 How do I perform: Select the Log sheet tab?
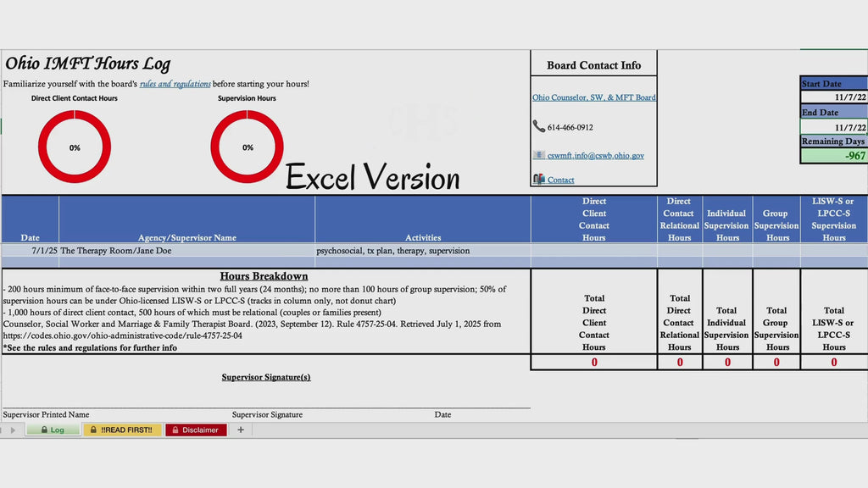(x=53, y=430)
